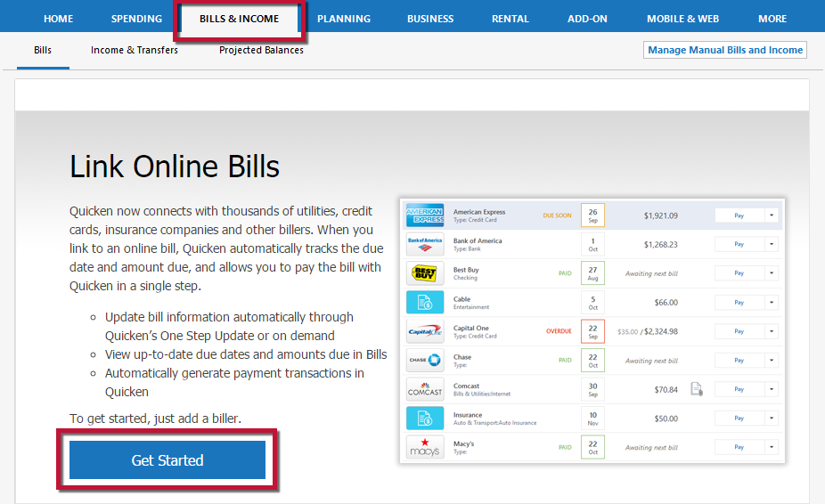Pay the Cable bill
This screenshot has height=504, width=825.
[739, 302]
